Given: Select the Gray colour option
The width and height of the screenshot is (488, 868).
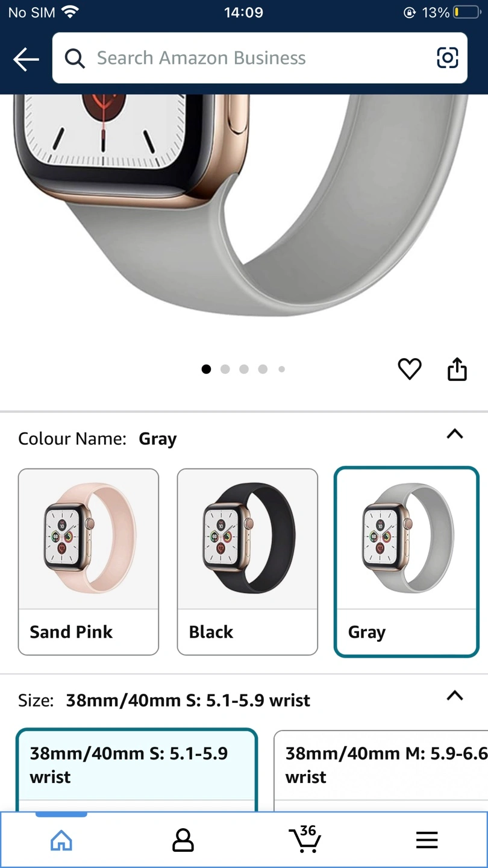Looking at the screenshot, I should (407, 561).
